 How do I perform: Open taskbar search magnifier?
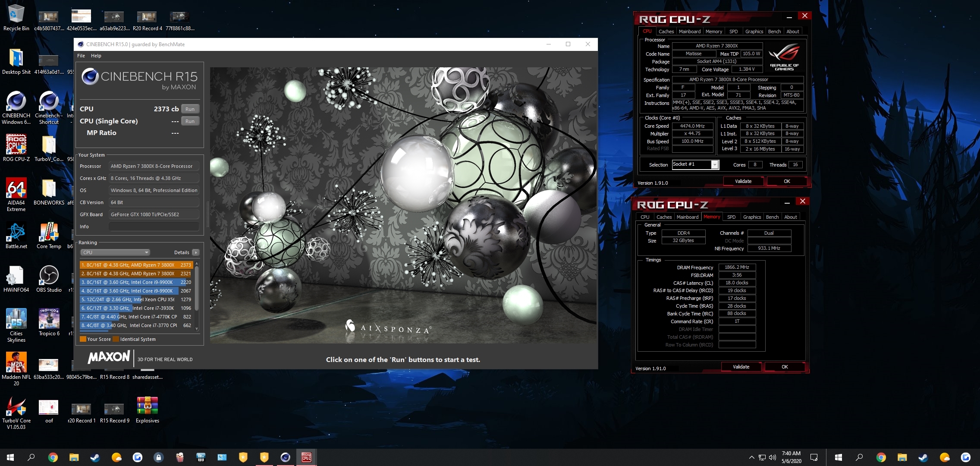click(31, 457)
